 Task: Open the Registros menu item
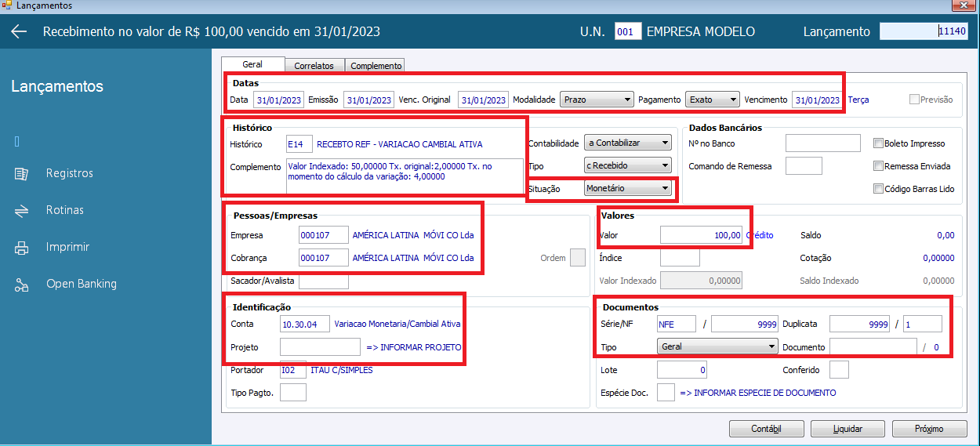[x=70, y=173]
